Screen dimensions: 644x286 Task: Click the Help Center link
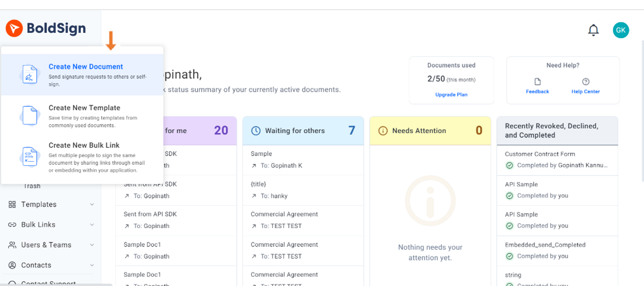point(585,91)
